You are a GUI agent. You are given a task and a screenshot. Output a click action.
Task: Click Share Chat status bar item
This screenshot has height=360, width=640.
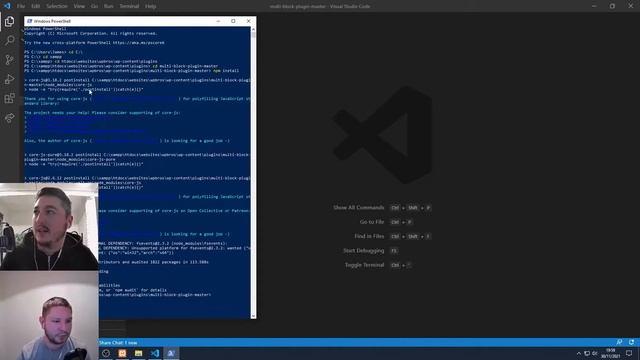tap(118, 342)
